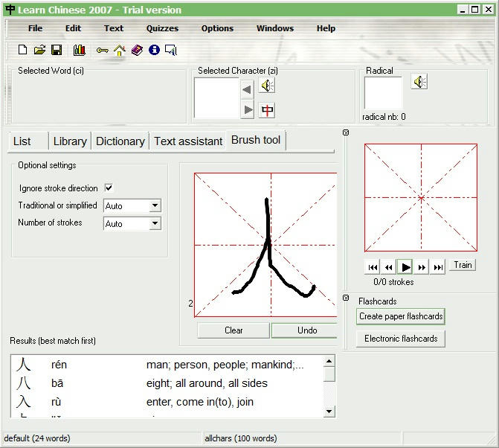Click results list scroll down arrow

(x=329, y=412)
